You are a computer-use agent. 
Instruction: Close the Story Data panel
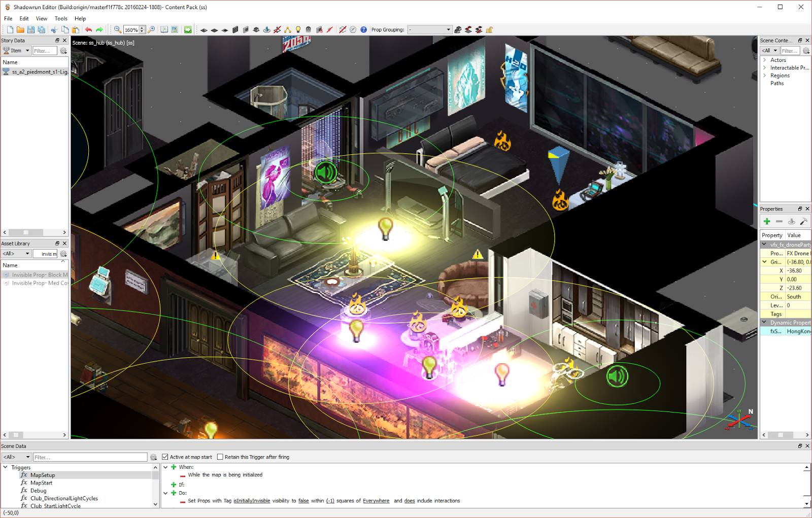[x=64, y=41]
